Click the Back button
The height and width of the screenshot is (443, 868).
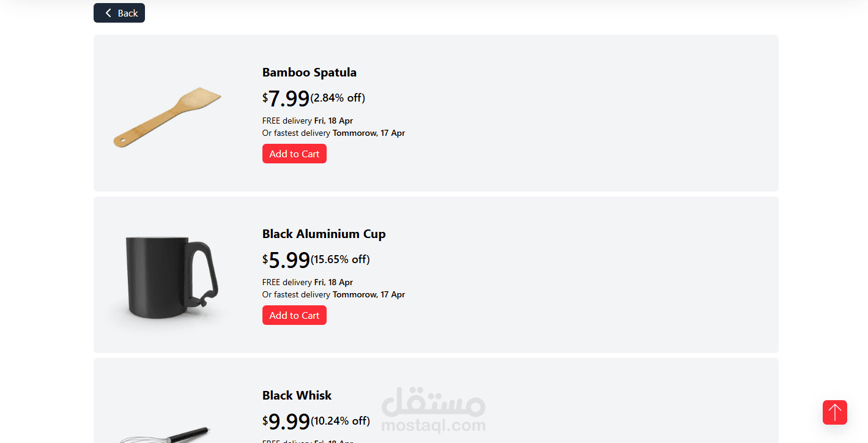[x=119, y=13]
